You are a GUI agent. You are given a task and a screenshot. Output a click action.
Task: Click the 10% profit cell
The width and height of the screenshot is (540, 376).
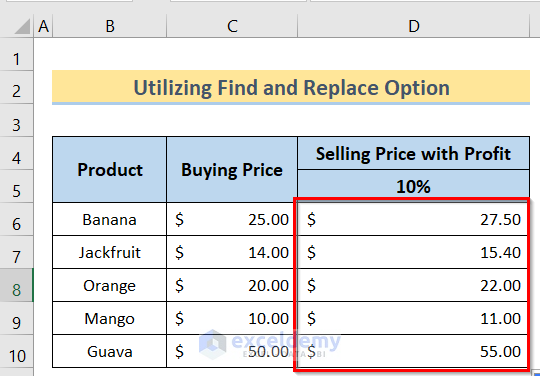(x=414, y=186)
